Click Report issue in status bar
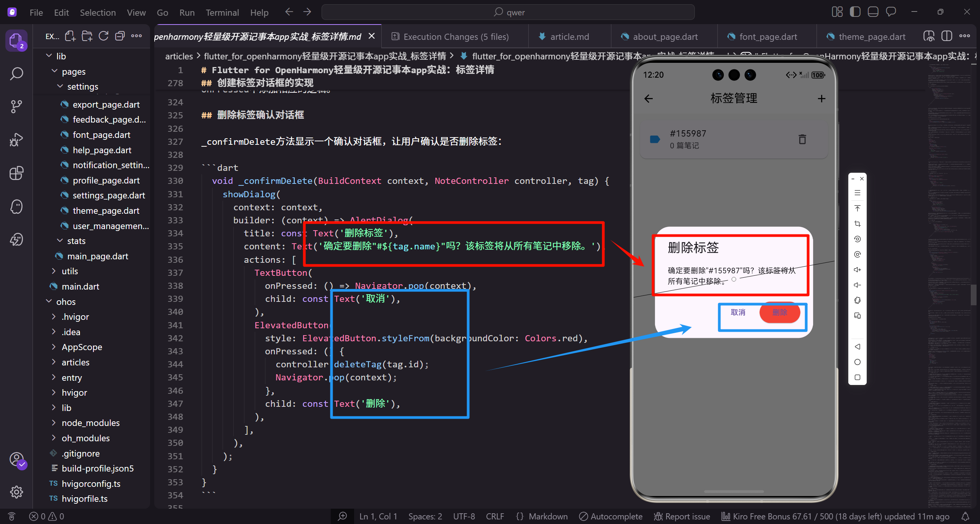This screenshot has height=524, width=980. [x=682, y=516]
